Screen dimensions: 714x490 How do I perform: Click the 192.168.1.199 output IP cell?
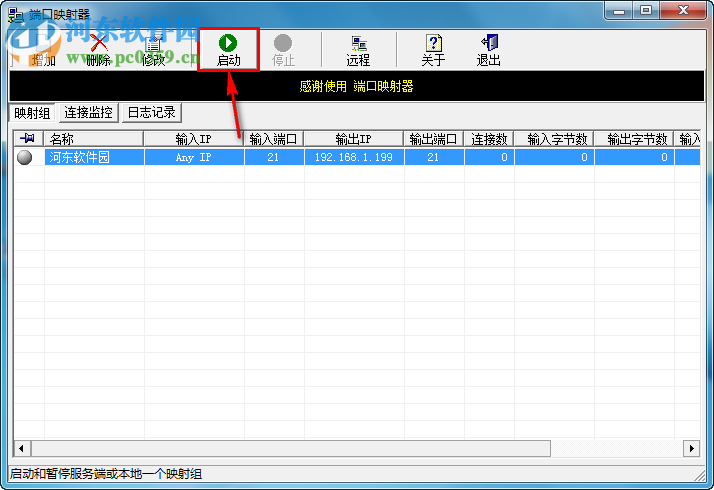tap(354, 157)
